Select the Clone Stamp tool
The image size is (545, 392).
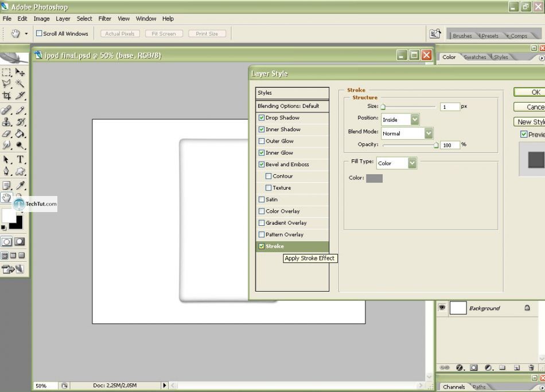click(x=7, y=122)
